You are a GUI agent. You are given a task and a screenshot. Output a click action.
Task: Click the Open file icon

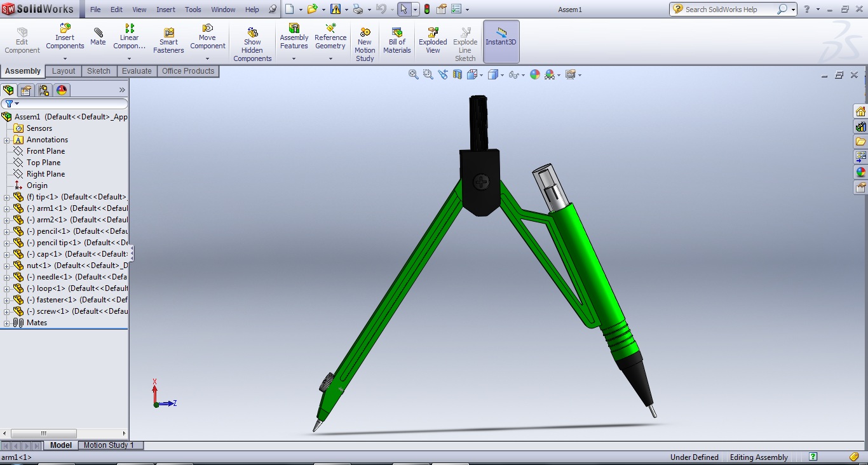click(x=312, y=9)
